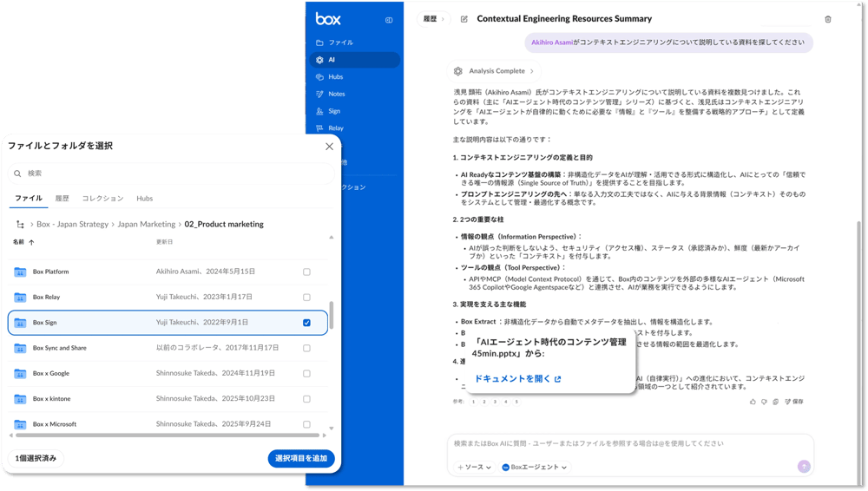Open AI in the Box sidebar
The width and height of the screenshot is (868, 491).
(354, 60)
